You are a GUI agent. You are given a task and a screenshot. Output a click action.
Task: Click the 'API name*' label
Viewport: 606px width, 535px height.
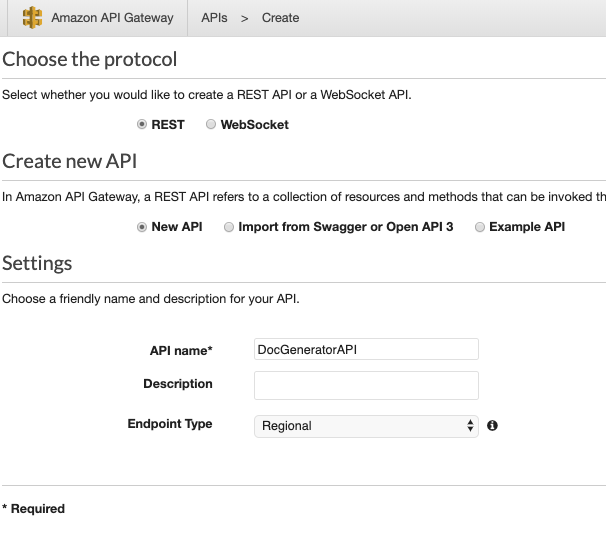point(181,351)
